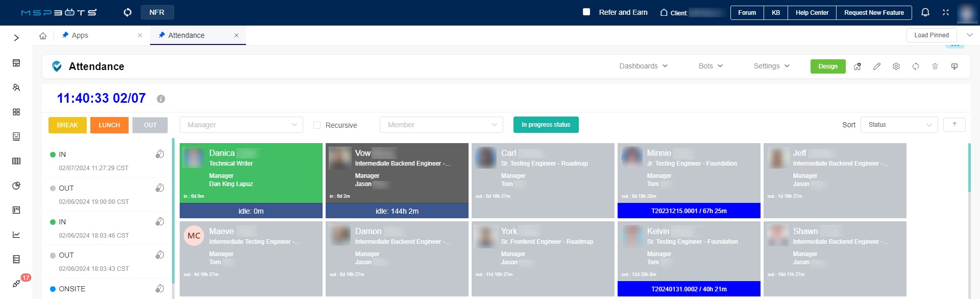Switch to the Apps tab
This screenshot has height=299, width=980.
[80, 35]
